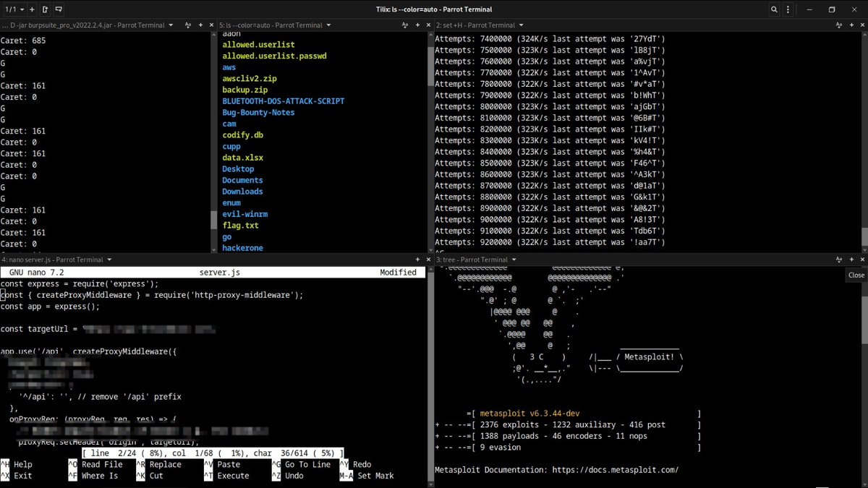Click 'BLUETOOTH-DOS-ATTACK-SCRIPT' directory name

pos(284,101)
